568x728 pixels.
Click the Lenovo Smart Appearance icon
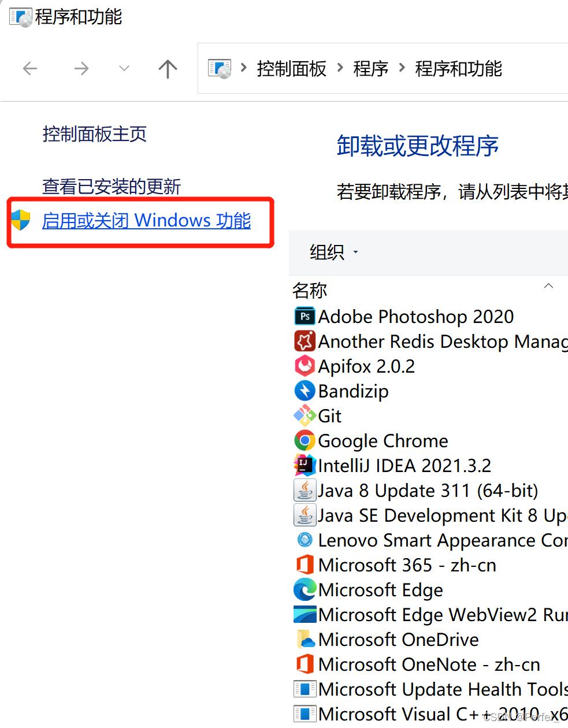pos(305,540)
